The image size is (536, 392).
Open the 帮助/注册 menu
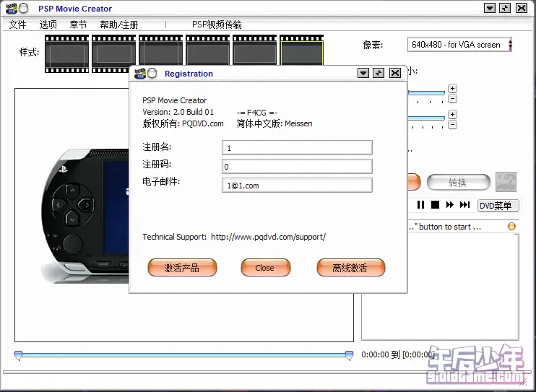119,25
